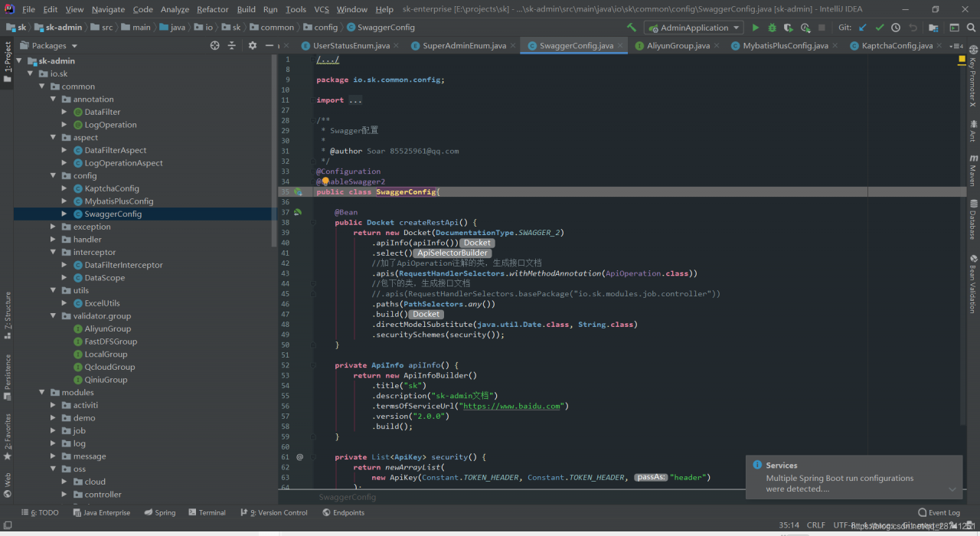Collapse the validator.group package

tap(54, 315)
